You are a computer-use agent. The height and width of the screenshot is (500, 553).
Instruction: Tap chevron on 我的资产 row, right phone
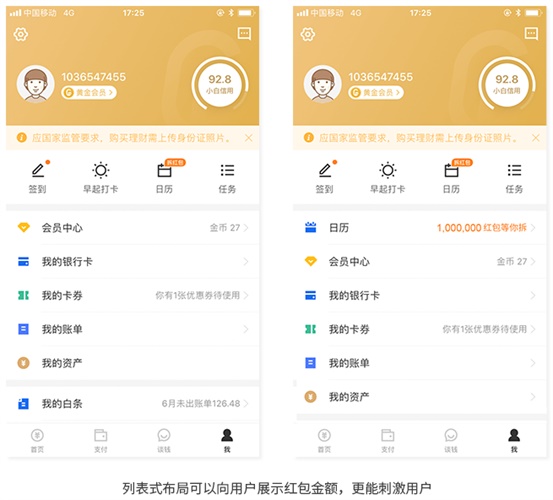tap(533, 397)
